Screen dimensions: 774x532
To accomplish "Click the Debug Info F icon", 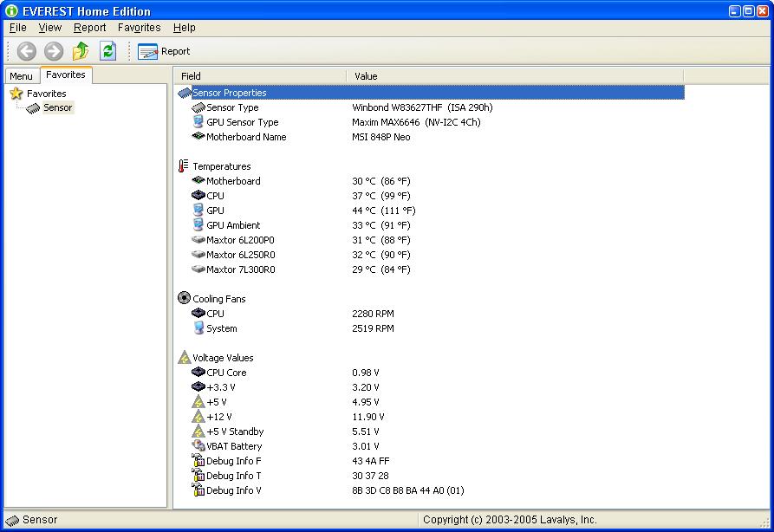I will click(x=198, y=460).
